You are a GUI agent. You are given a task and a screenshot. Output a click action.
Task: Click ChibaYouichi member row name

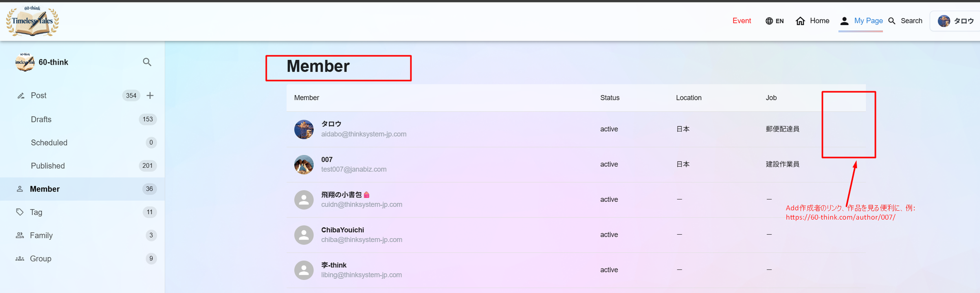(343, 230)
